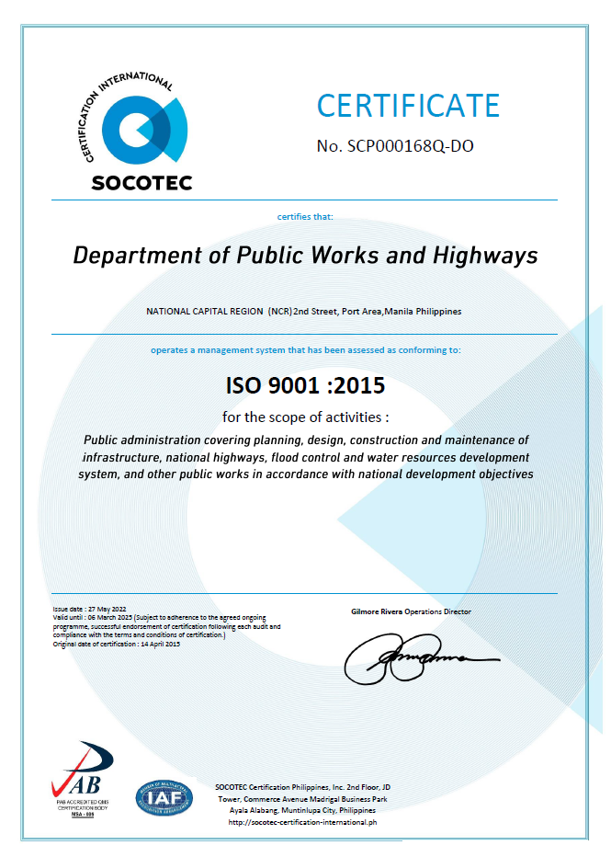Click the round blue IAF logo
611x868 pixels.
[164, 798]
